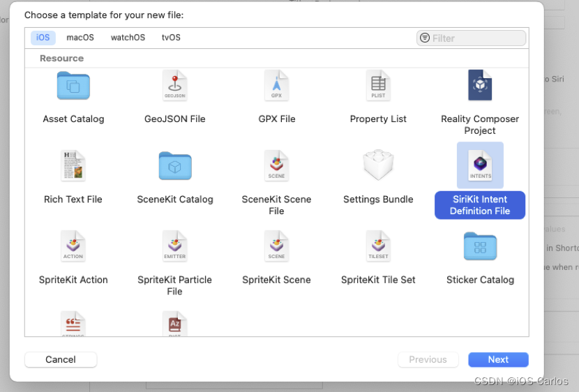The height and width of the screenshot is (392, 579).
Task: Pick the GPX File template icon
Action: (276, 86)
